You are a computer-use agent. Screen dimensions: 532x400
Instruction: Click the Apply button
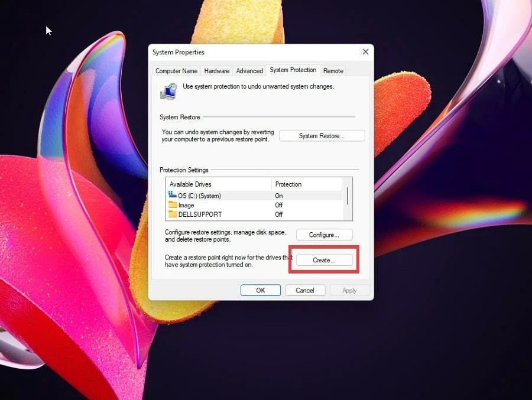click(x=349, y=291)
